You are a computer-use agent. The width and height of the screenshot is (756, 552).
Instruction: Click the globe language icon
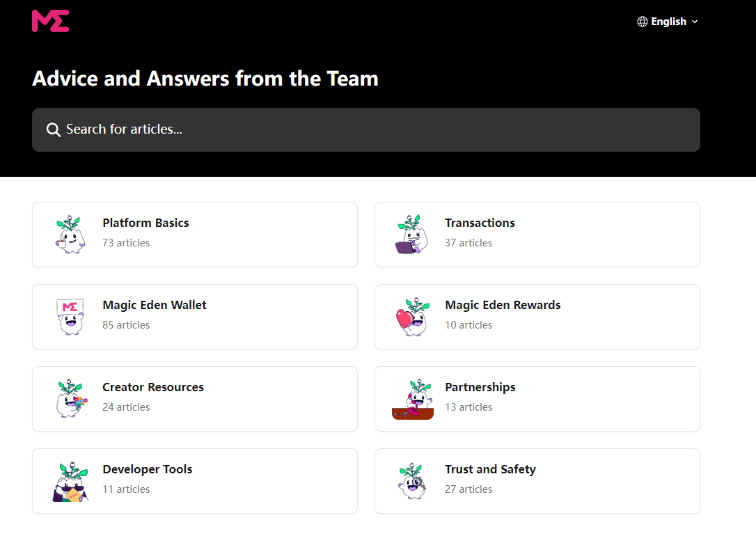click(x=643, y=22)
